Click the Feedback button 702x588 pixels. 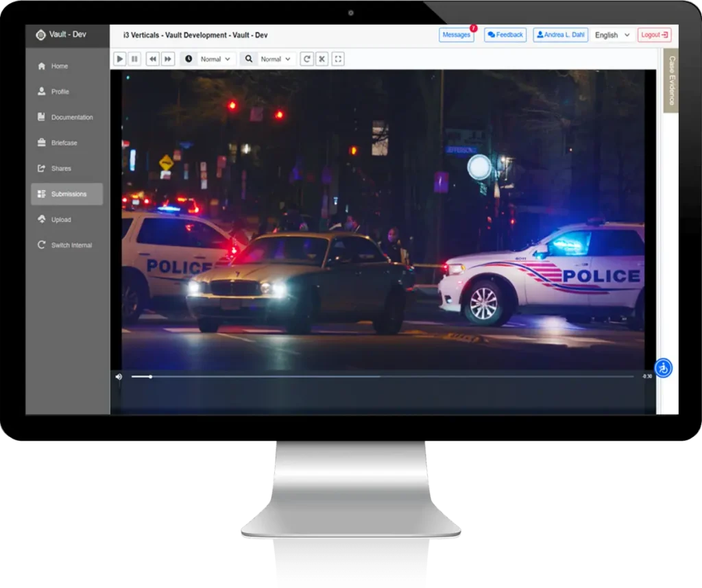click(x=505, y=35)
